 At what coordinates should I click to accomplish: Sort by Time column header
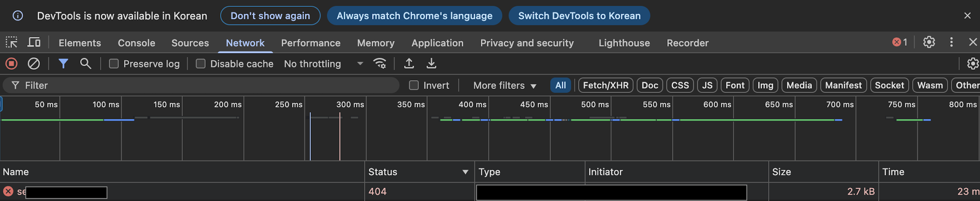click(929, 172)
